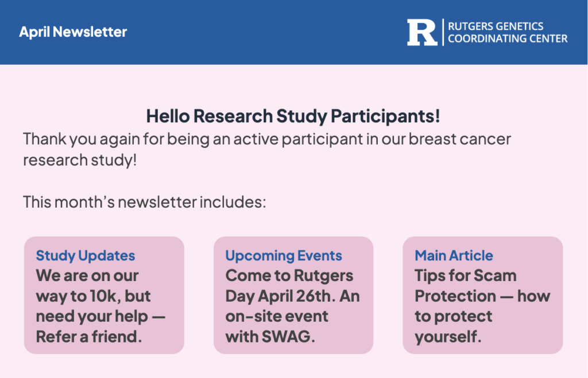
Task: Click the Hello Research Study Participants heading
Action: [x=293, y=116]
